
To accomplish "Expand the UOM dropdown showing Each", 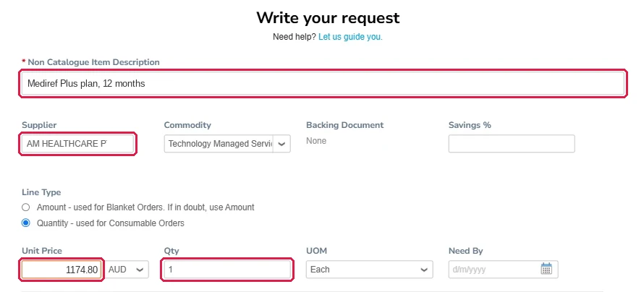I will pyautogui.click(x=369, y=270).
